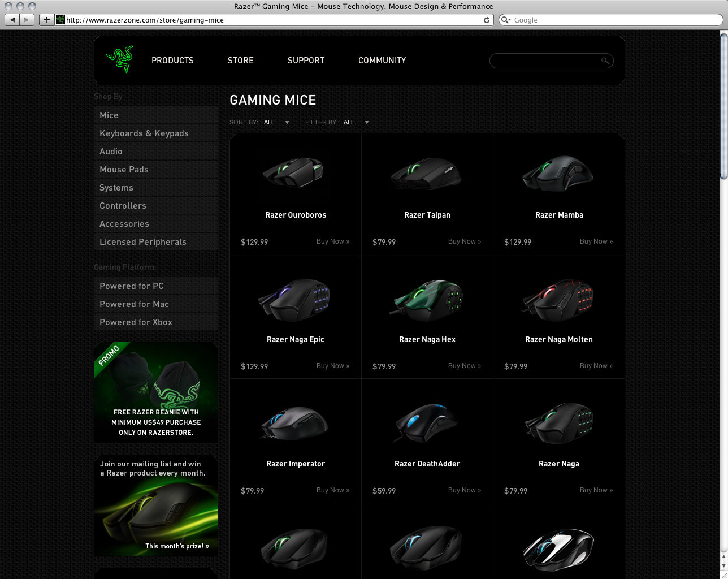
Task: Open the Razer Taipan mouse image
Action: 427,172
